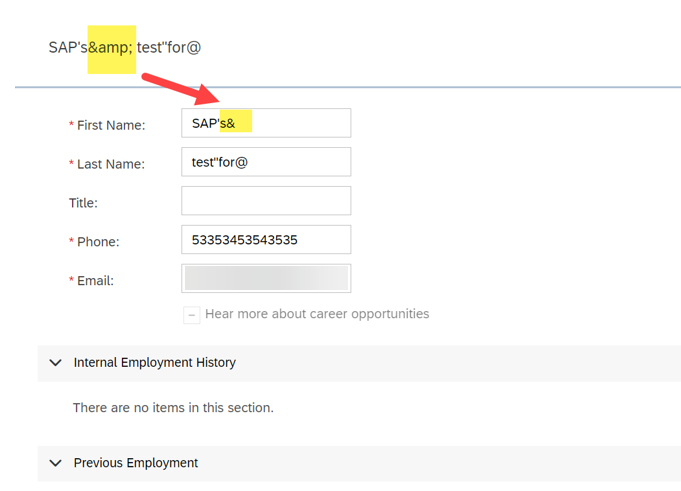Click the empty Title input field
681x491 pixels.
[x=266, y=201]
